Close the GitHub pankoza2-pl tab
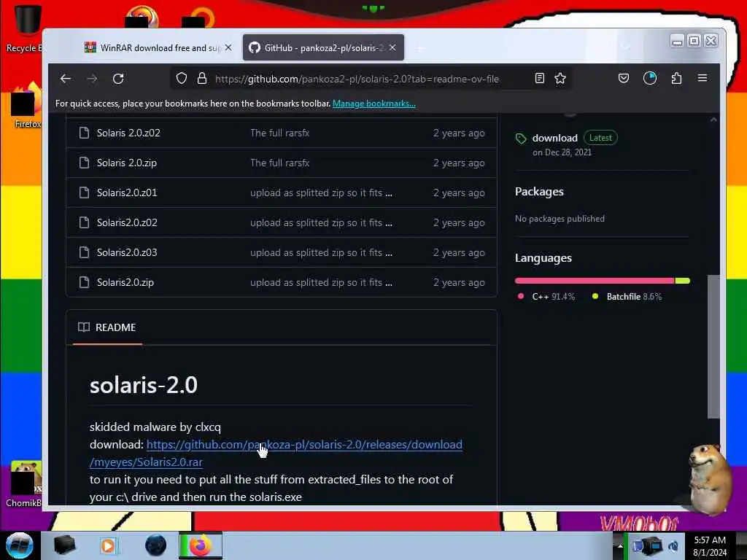This screenshot has height=560, width=747. click(x=392, y=47)
